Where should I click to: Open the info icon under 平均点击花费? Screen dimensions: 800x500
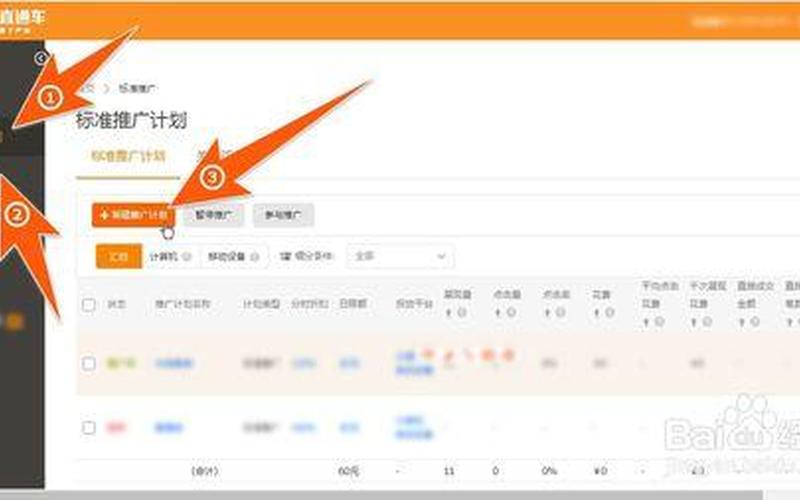(x=659, y=321)
